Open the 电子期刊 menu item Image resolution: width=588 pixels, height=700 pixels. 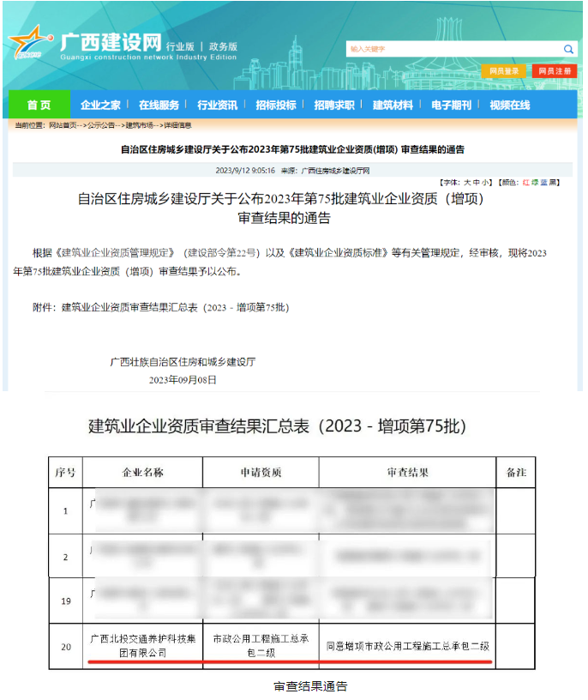pyautogui.click(x=451, y=105)
